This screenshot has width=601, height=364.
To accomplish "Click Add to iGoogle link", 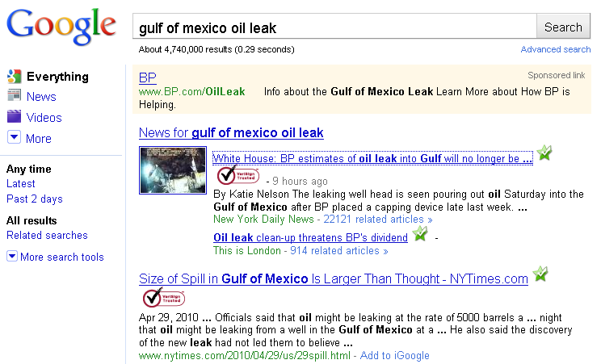I will click(395, 356).
